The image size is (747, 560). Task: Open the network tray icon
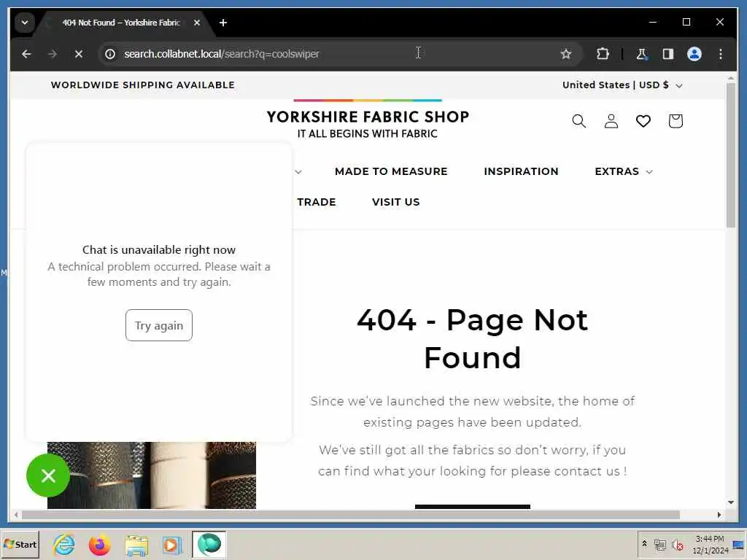pyautogui.click(x=659, y=544)
